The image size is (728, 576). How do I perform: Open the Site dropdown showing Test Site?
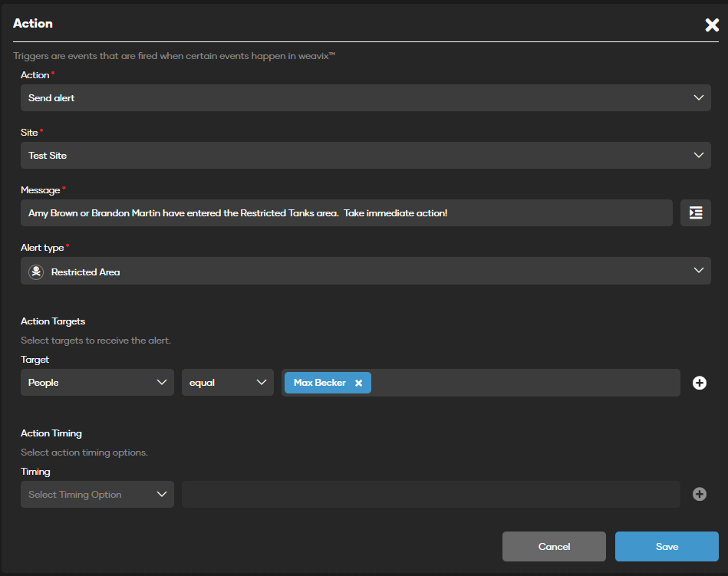(365, 156)
